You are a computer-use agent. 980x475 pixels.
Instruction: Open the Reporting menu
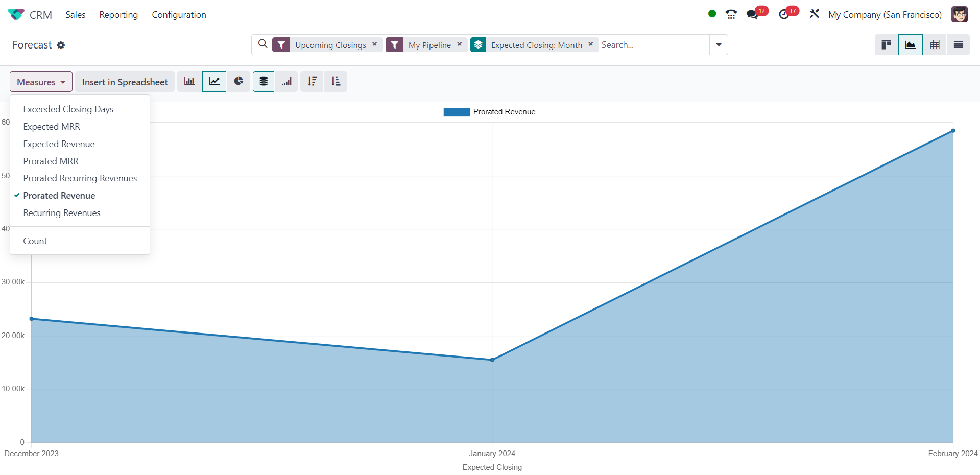118,15
